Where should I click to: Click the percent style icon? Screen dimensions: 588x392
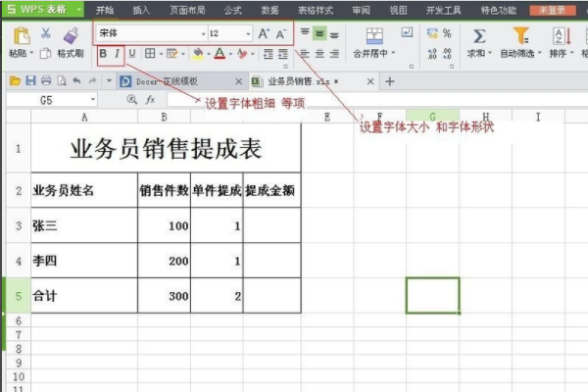(447, 33)
